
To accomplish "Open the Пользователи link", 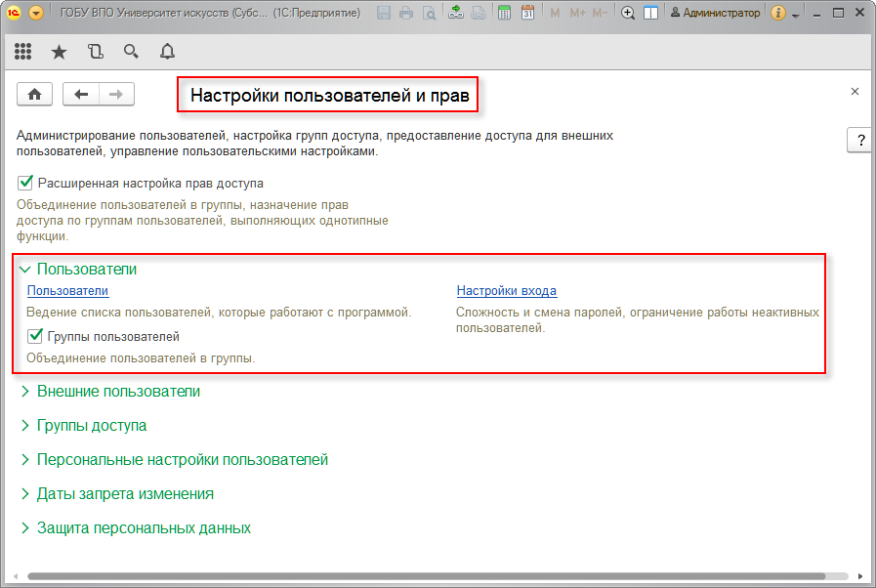I will [x=67, y=291].
